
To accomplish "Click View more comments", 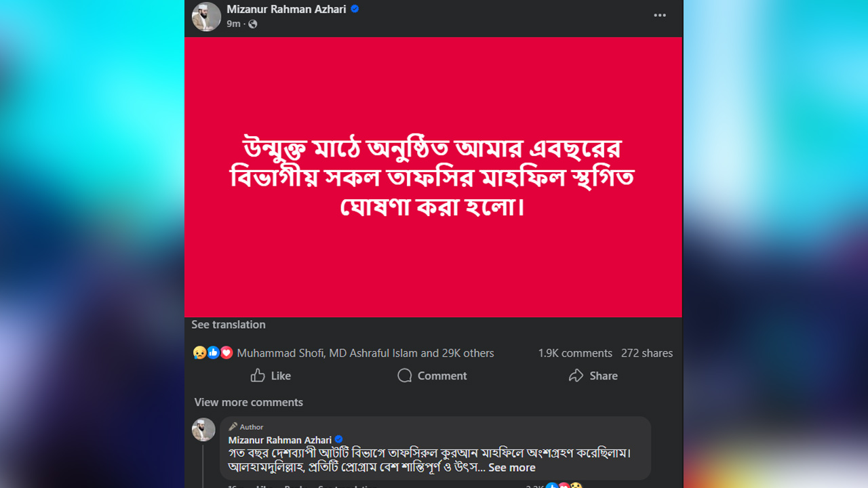I will pyautogui.click(x=248, y=402).
